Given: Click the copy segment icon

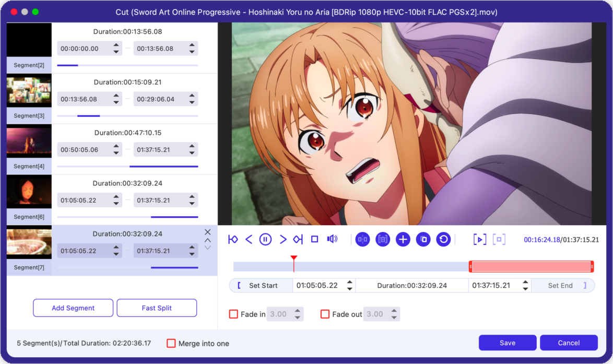Looking at the screenshot, I should tap(423, 239).
